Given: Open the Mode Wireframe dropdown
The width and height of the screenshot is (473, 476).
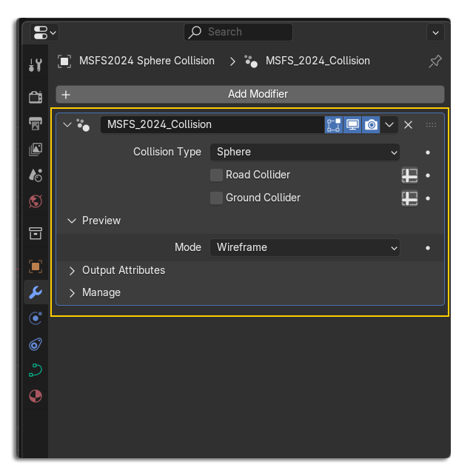Looking at the screenshot, I should [x=305, y=248].
